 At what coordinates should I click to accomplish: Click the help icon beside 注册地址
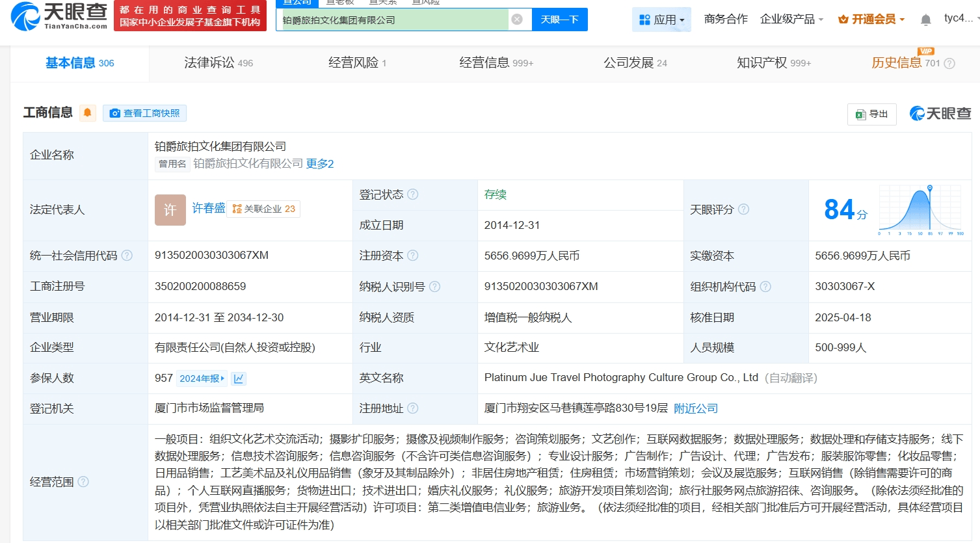pos(413,408)
